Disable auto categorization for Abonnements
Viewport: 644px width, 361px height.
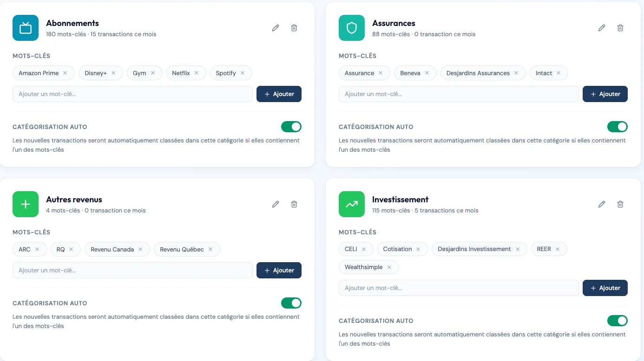point(291,127)
